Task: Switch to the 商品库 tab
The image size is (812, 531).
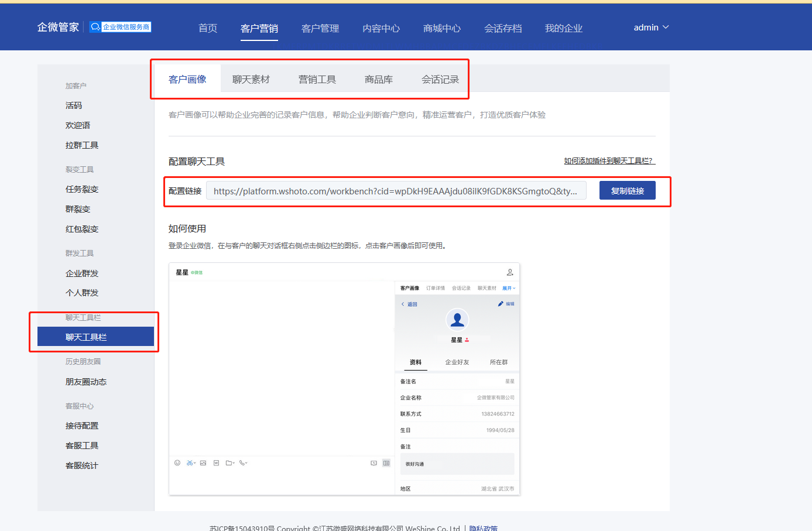Action: [x=379, y=79]
